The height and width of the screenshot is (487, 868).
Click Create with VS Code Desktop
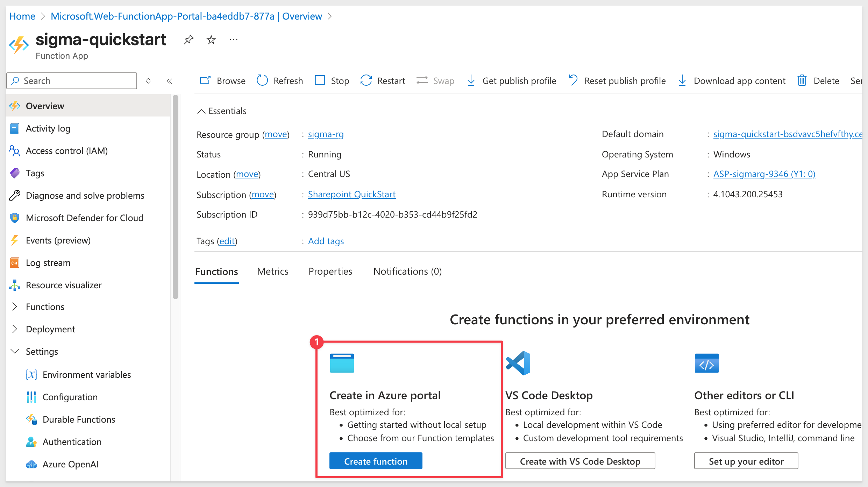tap(580, 461)
